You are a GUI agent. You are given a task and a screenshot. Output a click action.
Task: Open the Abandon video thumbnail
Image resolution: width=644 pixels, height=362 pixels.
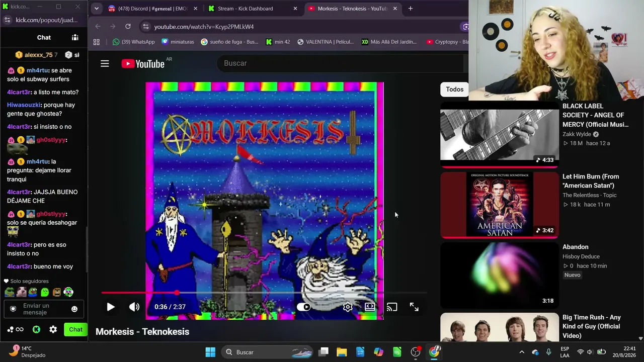[500, 275]
